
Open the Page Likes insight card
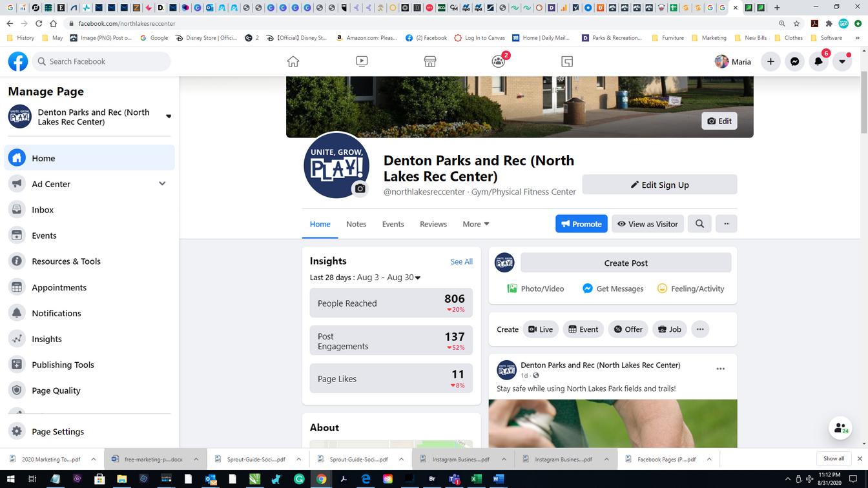point(391,378)
